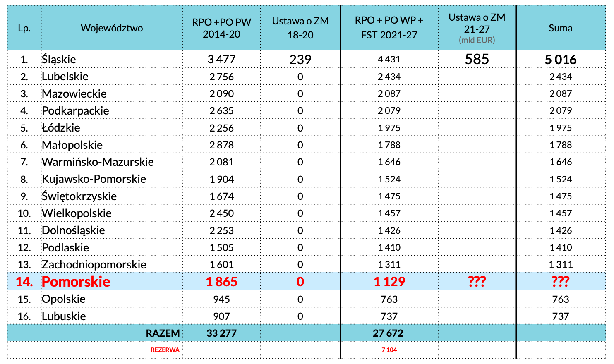
Task: Select the value 2 090 for Mazowieckie
Action: (221, 94)
